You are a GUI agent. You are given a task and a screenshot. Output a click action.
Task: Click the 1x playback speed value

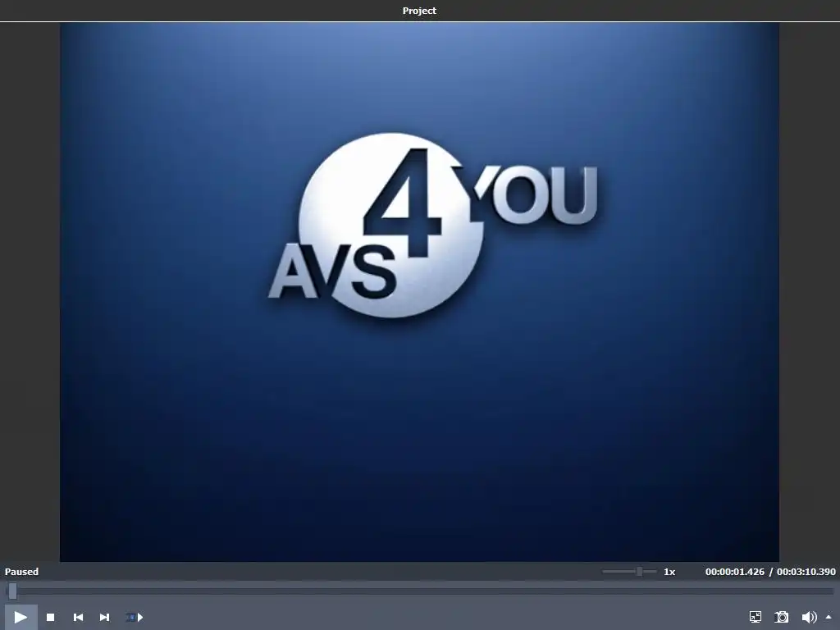pyautogui.click(x=669, y=572)
